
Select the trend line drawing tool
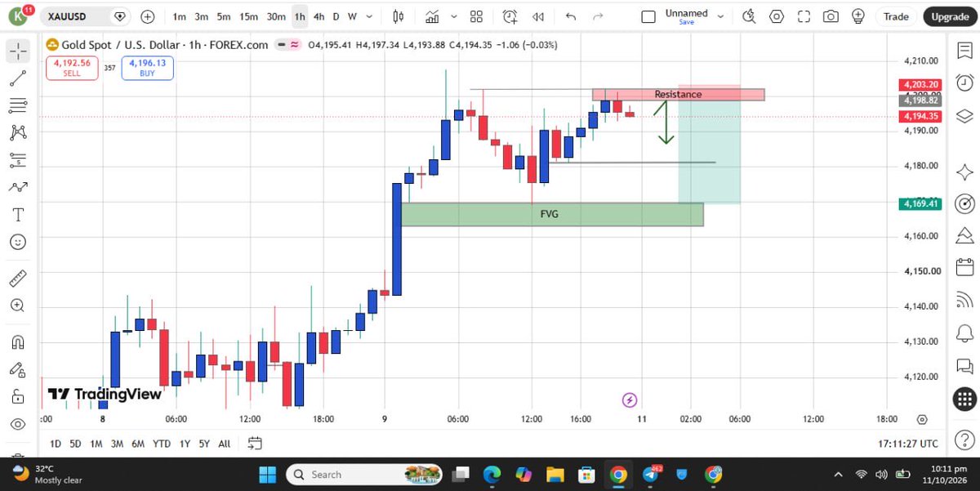tap(18, 78)
